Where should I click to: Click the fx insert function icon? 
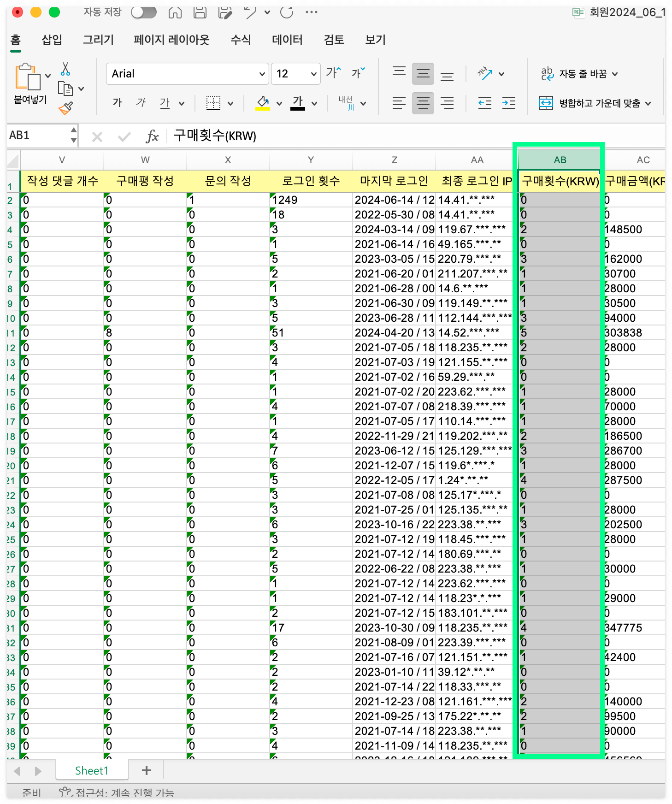click(152, 136)
